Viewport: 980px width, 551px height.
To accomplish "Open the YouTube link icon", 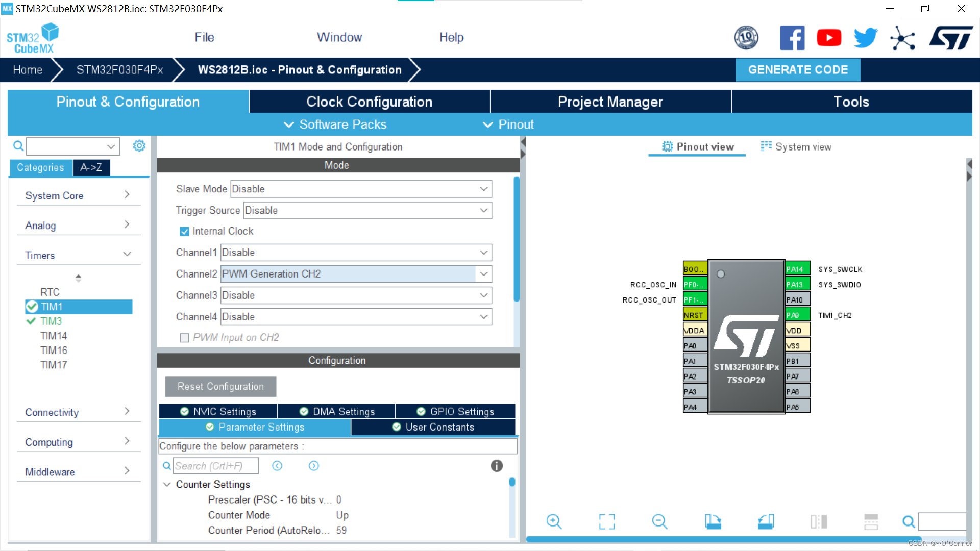I will (829, 38).
